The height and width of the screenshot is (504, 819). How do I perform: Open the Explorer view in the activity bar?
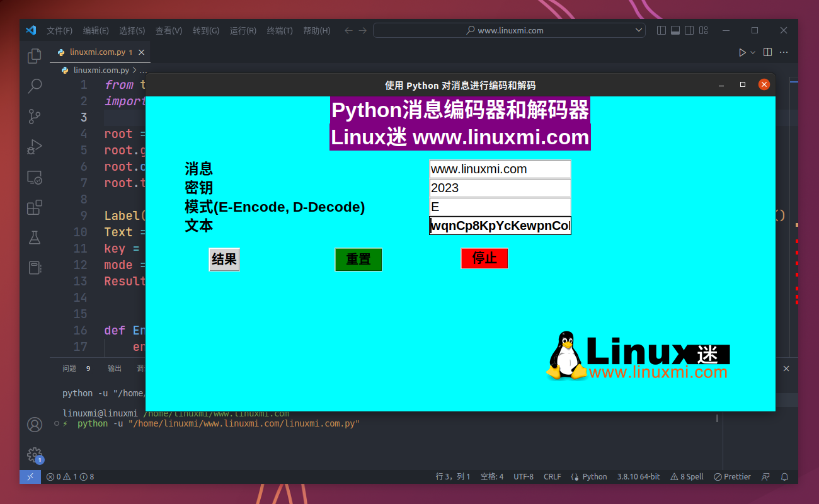click(35, 56)
